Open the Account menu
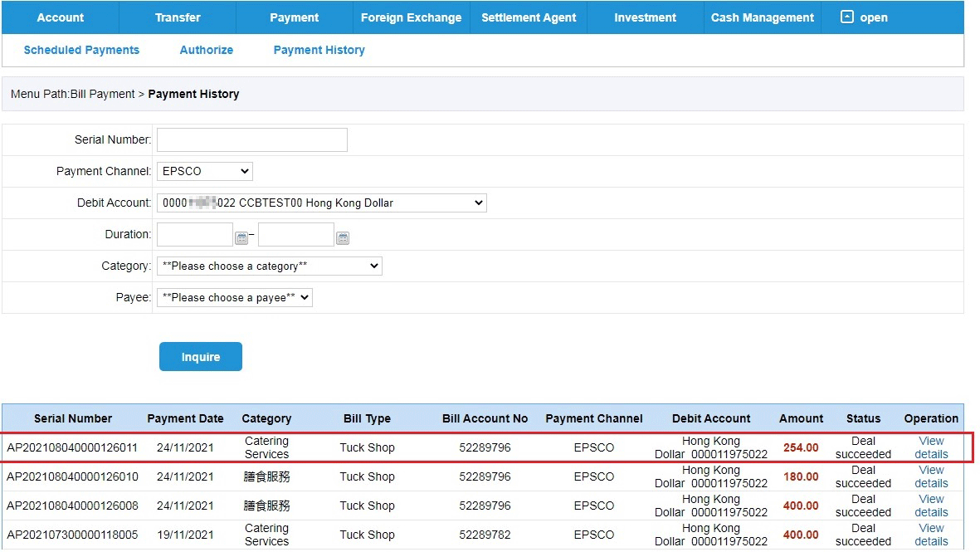 pyautogui.click(x=60, y=17)
